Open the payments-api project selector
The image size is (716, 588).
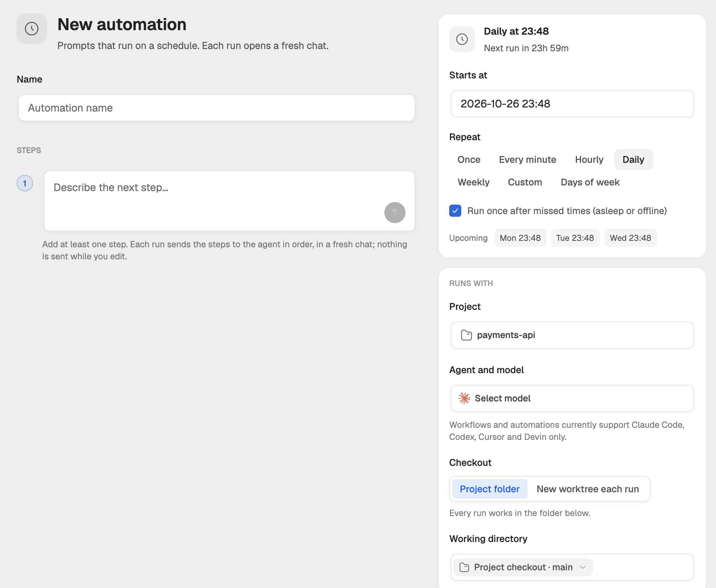(x=572, y=335)
